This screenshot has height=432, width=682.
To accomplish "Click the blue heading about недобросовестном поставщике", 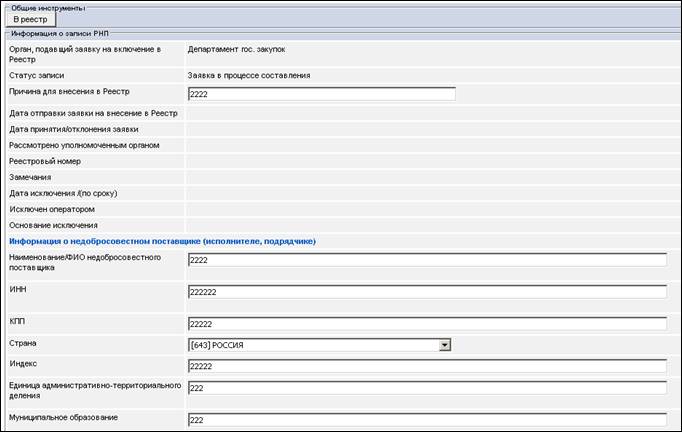I will pos(162,241).
